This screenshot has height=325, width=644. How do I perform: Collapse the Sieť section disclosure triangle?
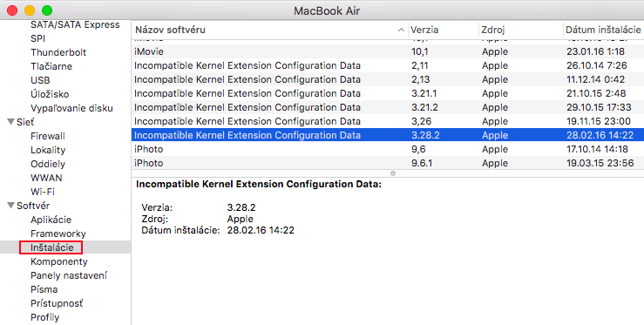[11, 122]
